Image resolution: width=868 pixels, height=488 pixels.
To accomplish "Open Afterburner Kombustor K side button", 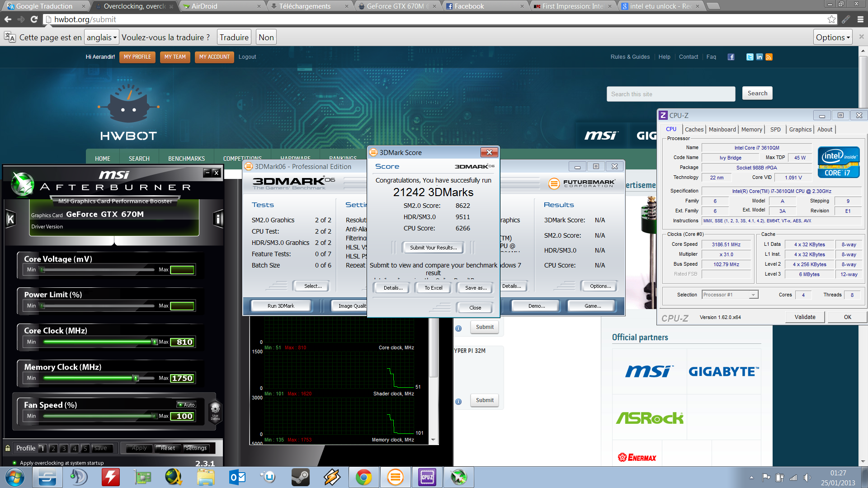I will point(10,220).
